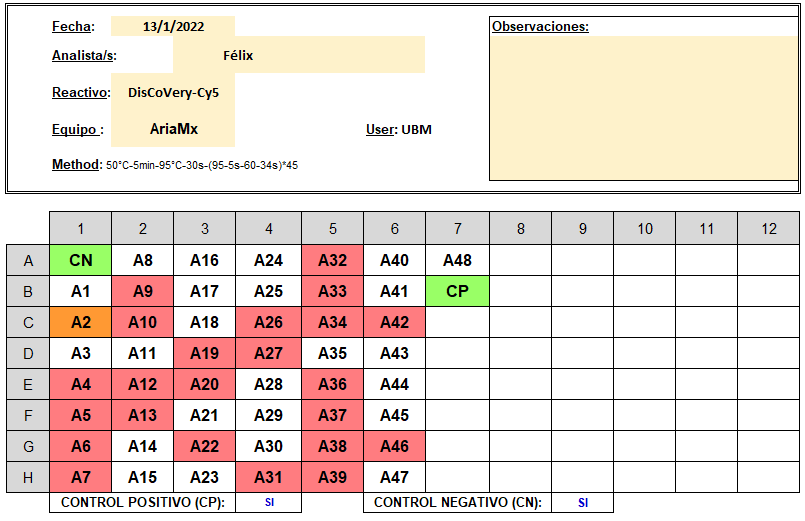The height and width of the screenshot is (521, 805).
Task: Select column header 8
Action: coord(521,228)
